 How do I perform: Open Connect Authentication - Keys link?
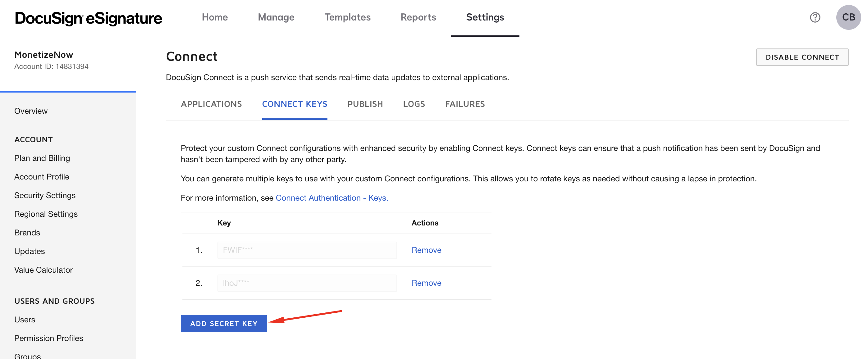(331, 198)
